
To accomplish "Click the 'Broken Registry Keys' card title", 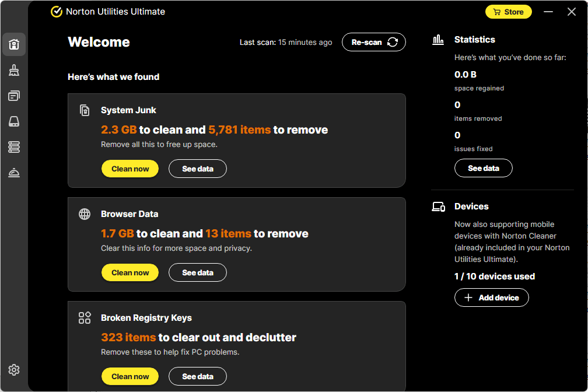I will tap(146, 318).
